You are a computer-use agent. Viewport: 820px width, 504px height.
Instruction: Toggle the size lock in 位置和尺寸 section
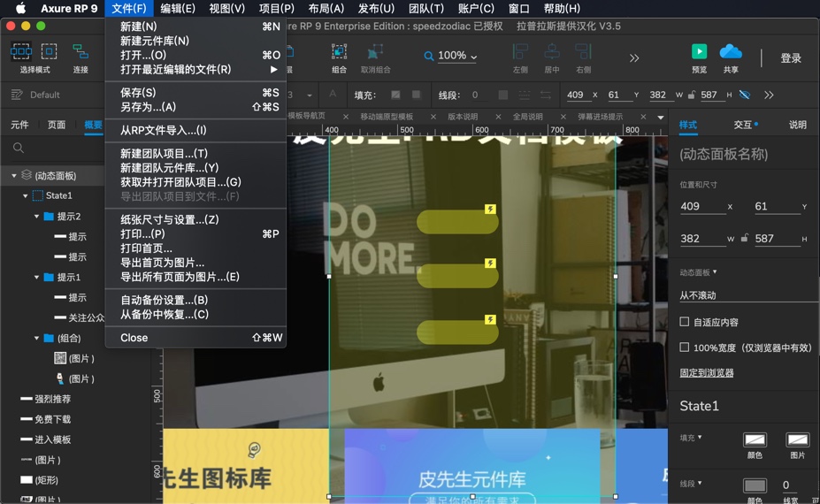745,238
